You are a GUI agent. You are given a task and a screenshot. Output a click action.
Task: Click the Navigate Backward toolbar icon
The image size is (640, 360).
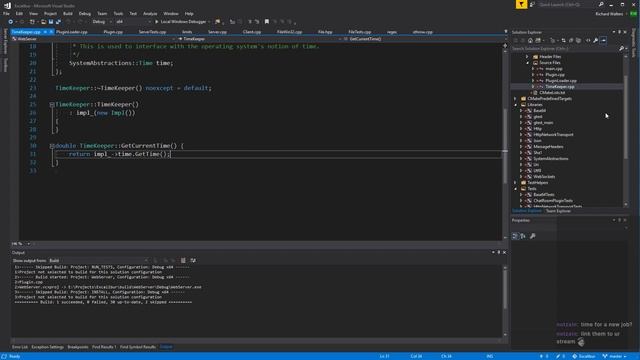click(10, 22)
